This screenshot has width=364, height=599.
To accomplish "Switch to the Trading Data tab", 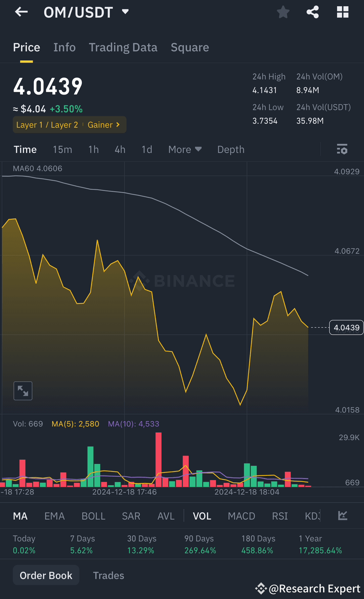I will pyautogui.click(x=123, y=47).
